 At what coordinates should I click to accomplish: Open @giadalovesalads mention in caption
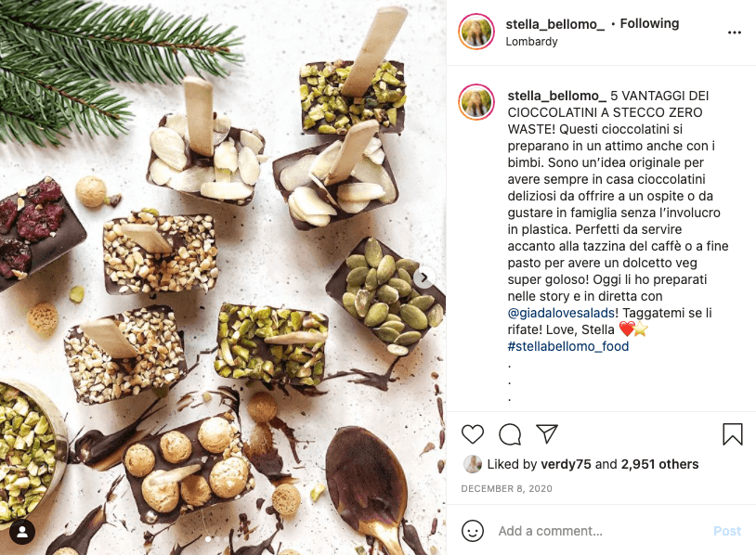(x=561, y=313)
